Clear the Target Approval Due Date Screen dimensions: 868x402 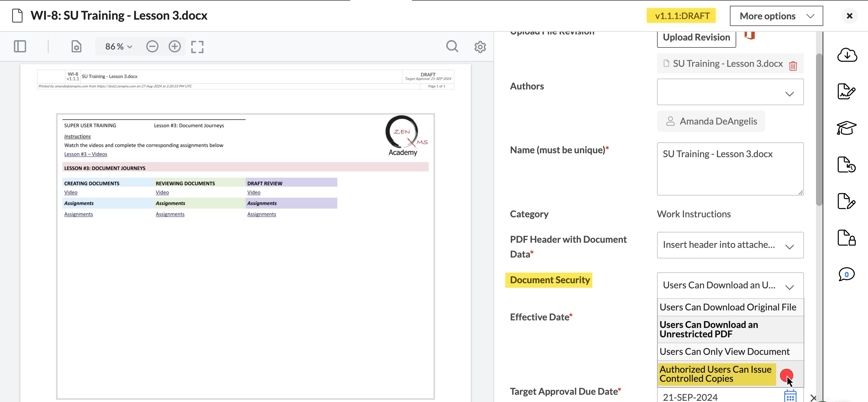813,398
